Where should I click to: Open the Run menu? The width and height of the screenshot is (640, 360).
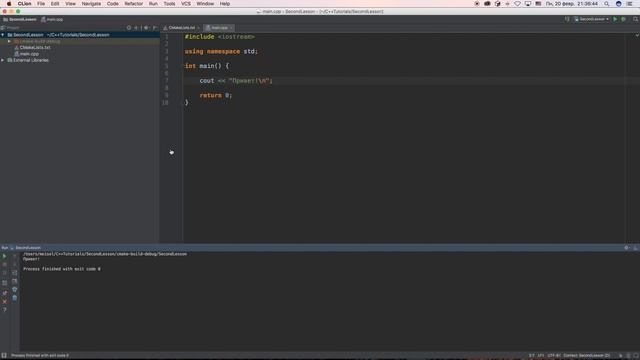coord(153,4)
